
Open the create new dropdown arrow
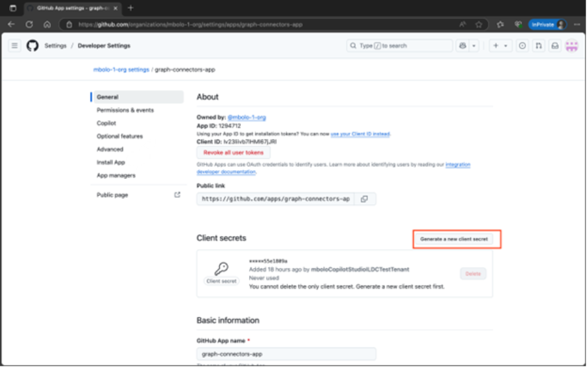coord(506,45)
